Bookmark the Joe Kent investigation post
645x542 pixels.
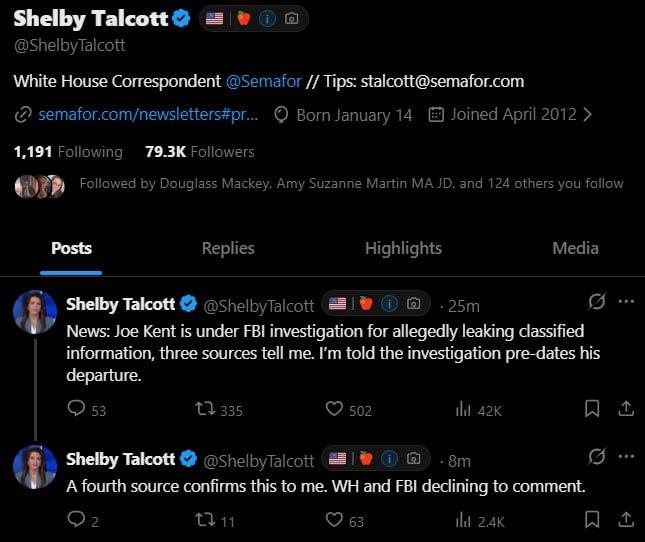[x=592, y=409]
